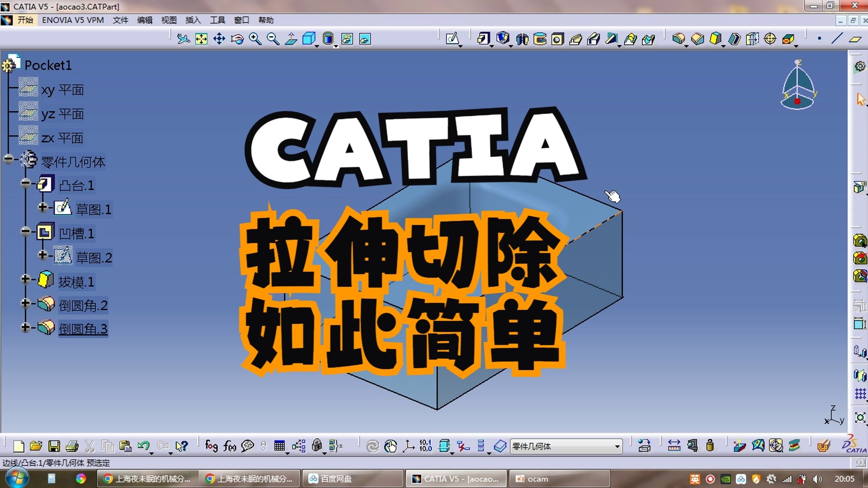
Task: Expand the 拔模.1 tree node
Action: coord(26,279)
